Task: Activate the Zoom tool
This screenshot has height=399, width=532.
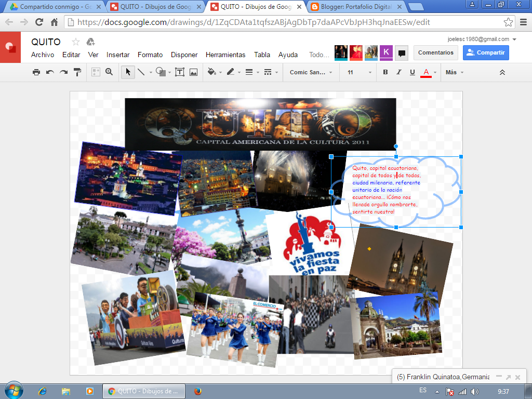Action: 109,72
